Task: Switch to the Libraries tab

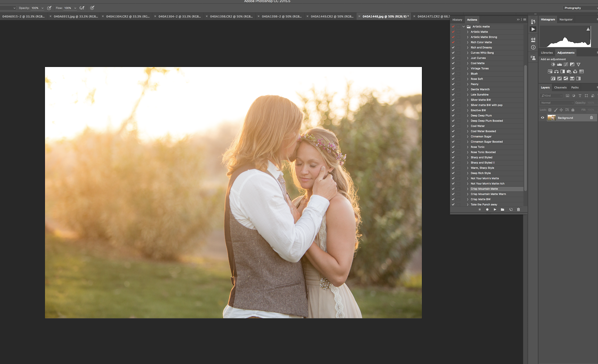Action: (546, 53)
